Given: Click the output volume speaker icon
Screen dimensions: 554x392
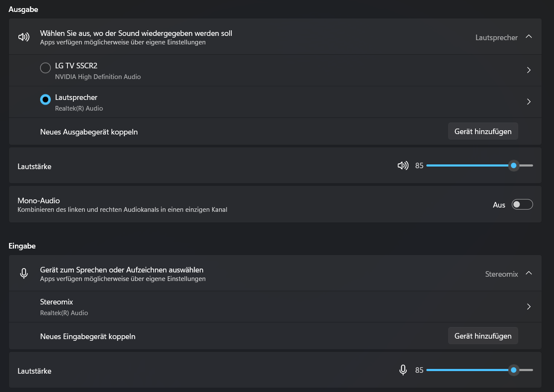Looking at the screenshot, I should [402, 166].
